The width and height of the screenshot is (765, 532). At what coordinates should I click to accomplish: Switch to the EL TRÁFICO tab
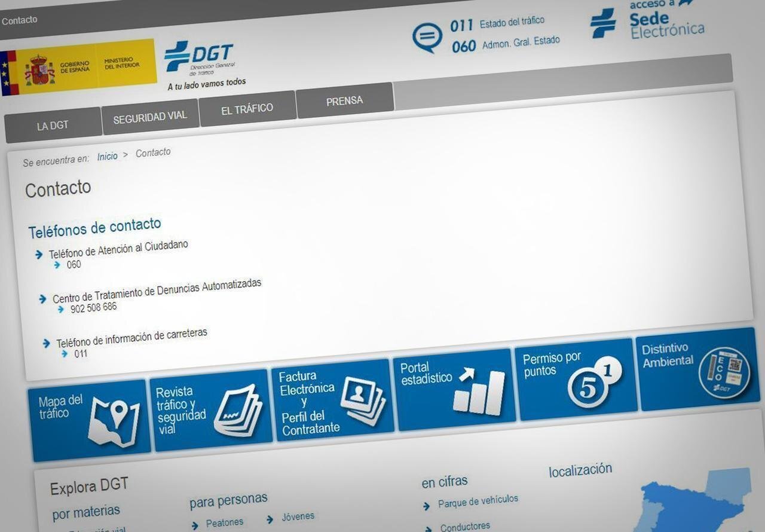[247, 109]
